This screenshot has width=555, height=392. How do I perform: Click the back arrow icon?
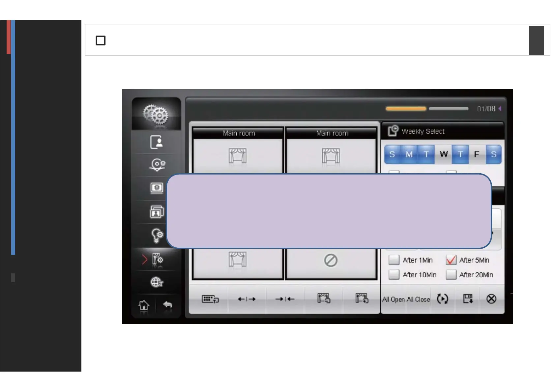click(x=168, y=305)
